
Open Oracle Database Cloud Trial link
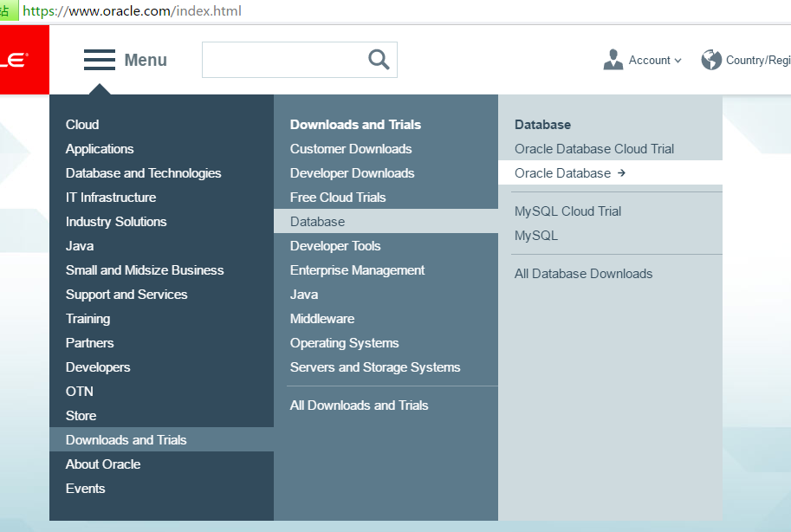point(594,149)
